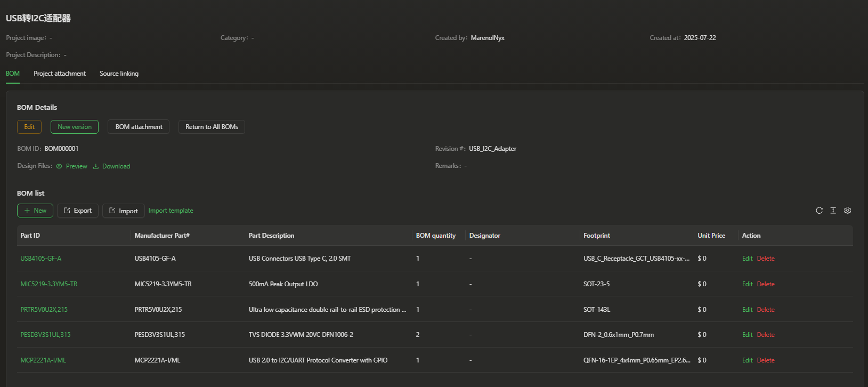This screenshot has height=387, width=868.
Task: Click description USB 2.0 to I2C/UART Protocol Converter
Action: pyautogui.click(x=318, y=360)
